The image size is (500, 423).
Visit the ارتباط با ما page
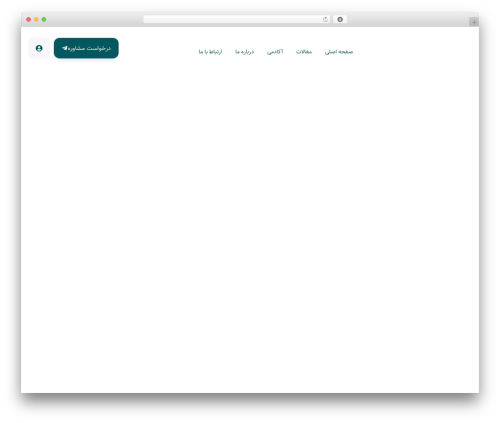tap(210, 52)
